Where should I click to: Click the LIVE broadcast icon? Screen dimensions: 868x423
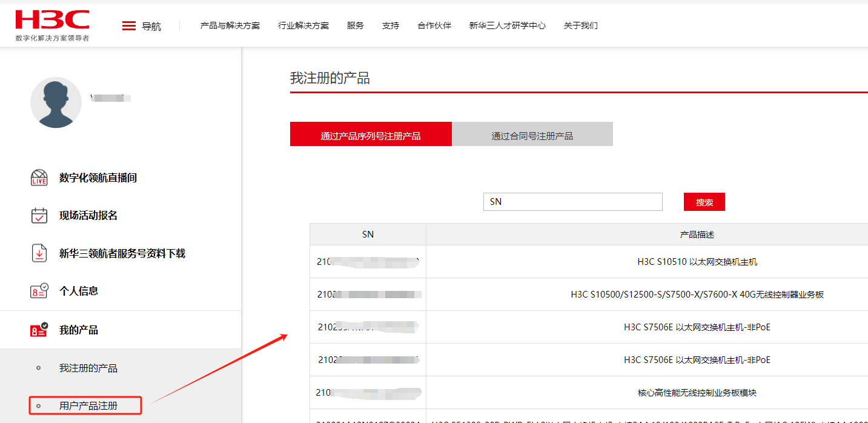39,178
